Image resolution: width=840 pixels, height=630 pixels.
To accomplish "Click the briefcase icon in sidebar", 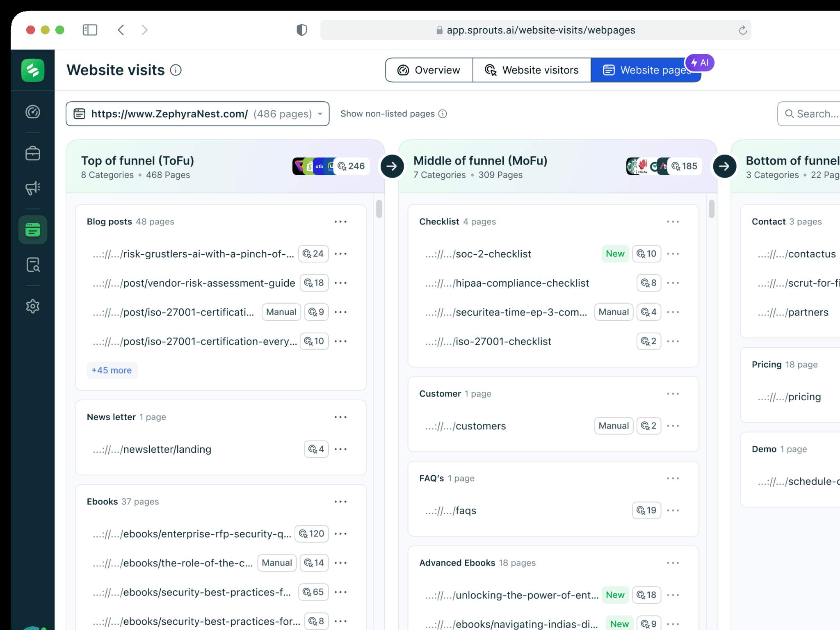I will [x=33, y=153].
